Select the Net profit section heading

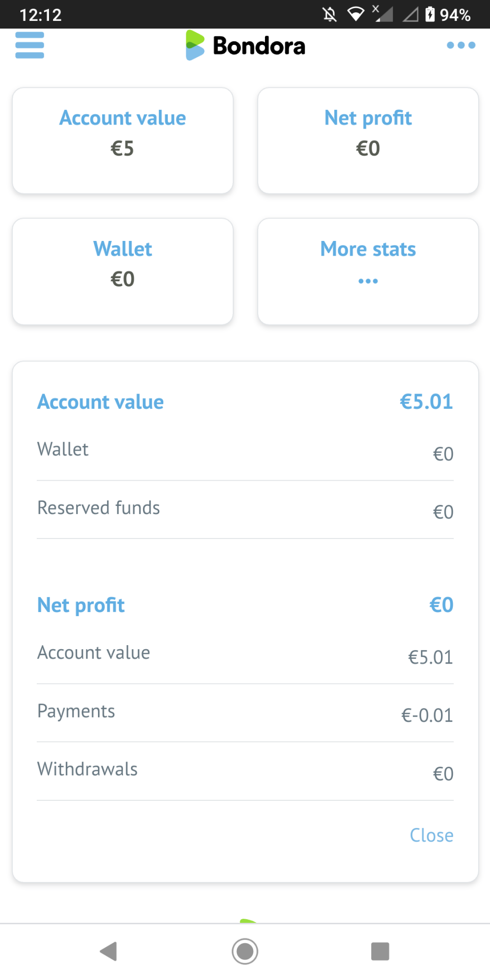click(81, 605)
